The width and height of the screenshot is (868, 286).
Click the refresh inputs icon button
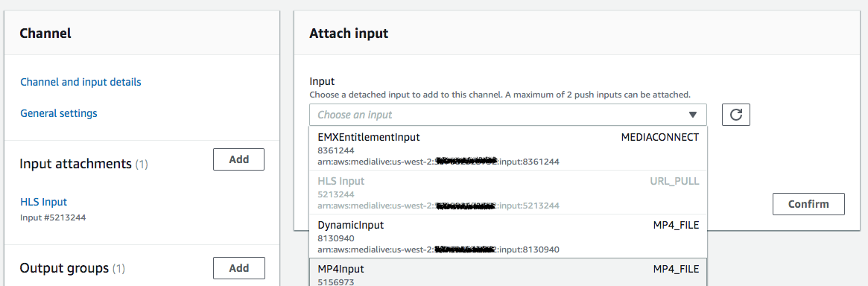click(x=735, y=115)
